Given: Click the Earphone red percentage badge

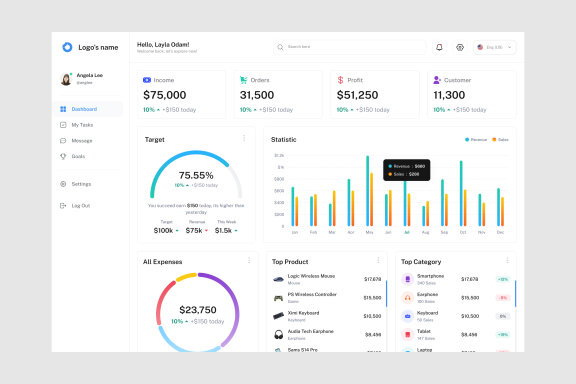Looking at the screenshot, I should point(503,298).
